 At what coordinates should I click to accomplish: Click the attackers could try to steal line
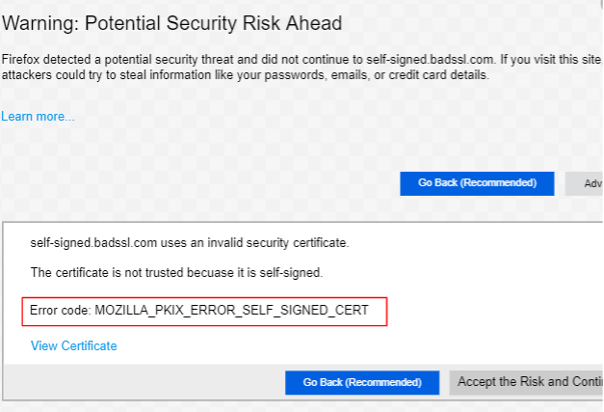[x=245, y=76]
